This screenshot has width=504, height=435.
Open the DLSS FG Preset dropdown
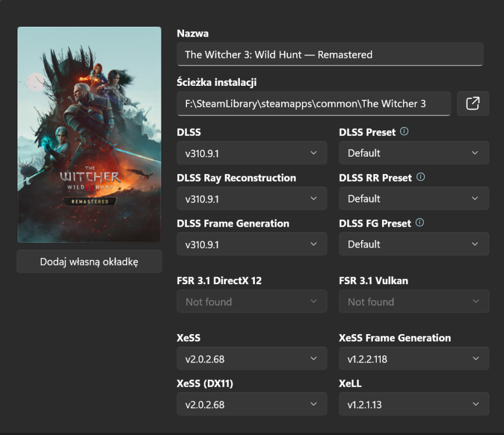(x=414, y=244)
